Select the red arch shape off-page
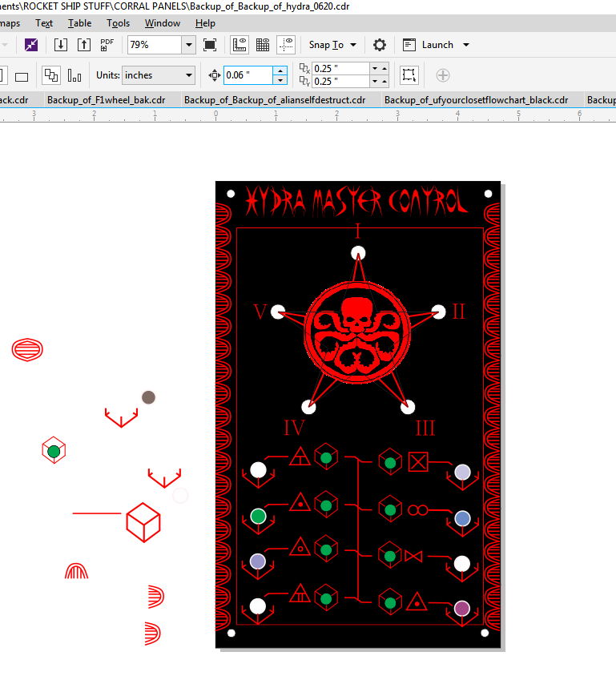Screen dimensions: 616x692 coord(76,570)
